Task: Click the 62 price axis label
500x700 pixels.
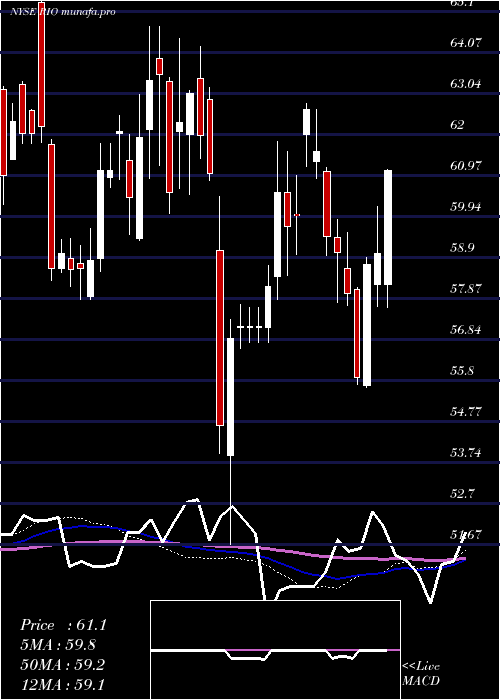Action: click(x=457, y=125)
